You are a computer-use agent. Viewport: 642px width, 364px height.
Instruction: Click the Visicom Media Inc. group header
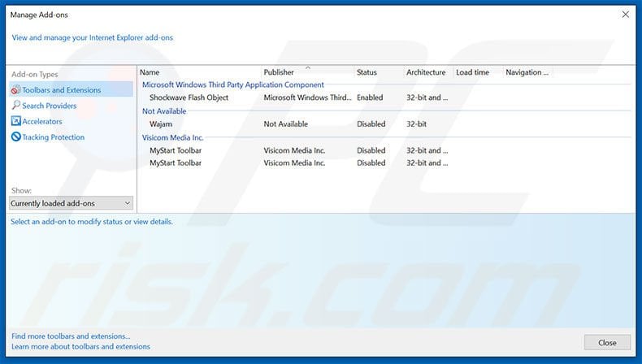pos(172,137)
